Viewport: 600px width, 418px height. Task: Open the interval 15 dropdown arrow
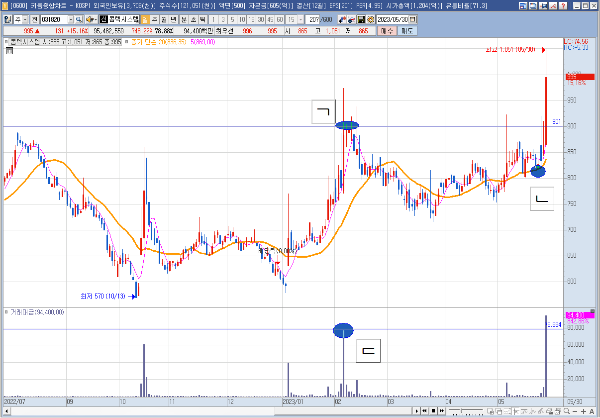point(301,20)
